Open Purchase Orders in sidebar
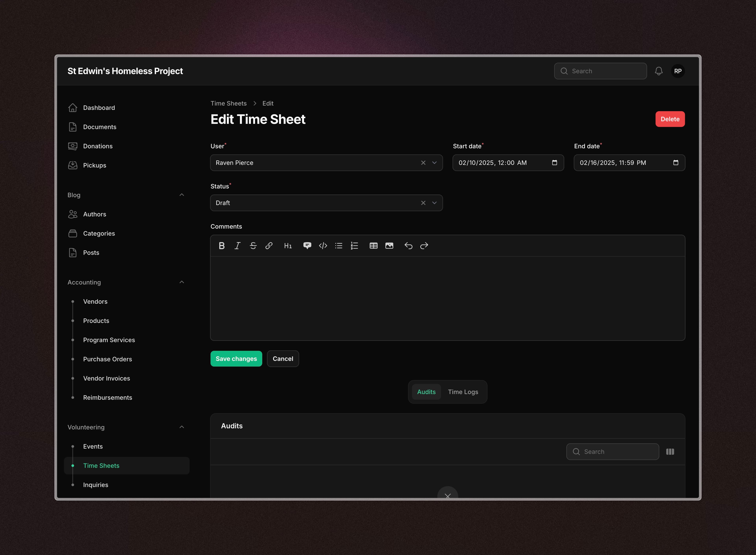The width and height of the screenshot is (756, 555). point(127,359)
